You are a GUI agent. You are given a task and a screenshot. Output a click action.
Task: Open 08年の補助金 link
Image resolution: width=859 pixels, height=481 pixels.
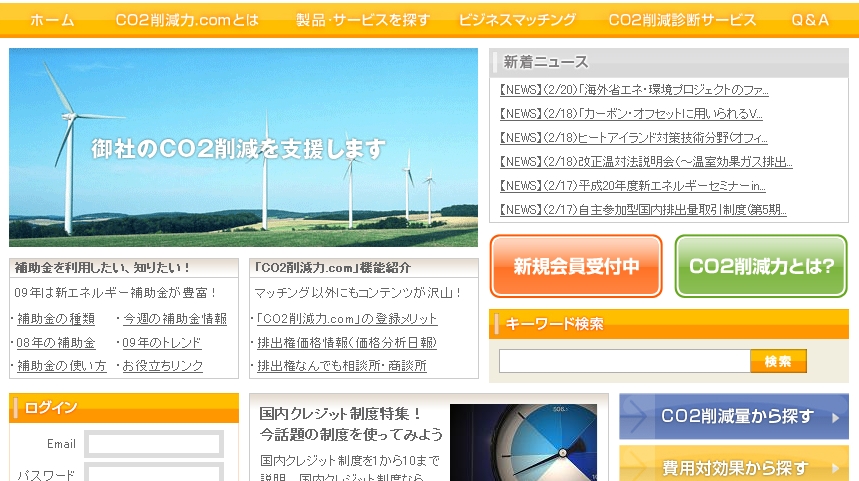point(56,343)
